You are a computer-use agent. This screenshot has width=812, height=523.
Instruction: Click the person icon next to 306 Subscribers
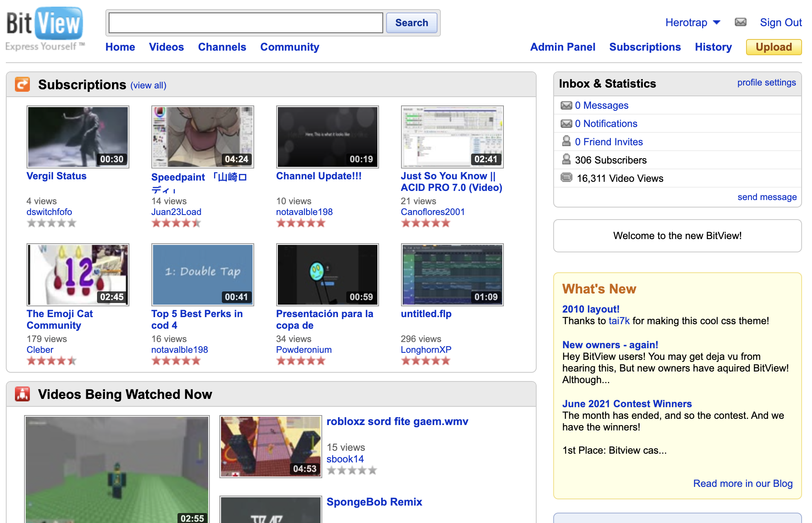tap(566, 160)
